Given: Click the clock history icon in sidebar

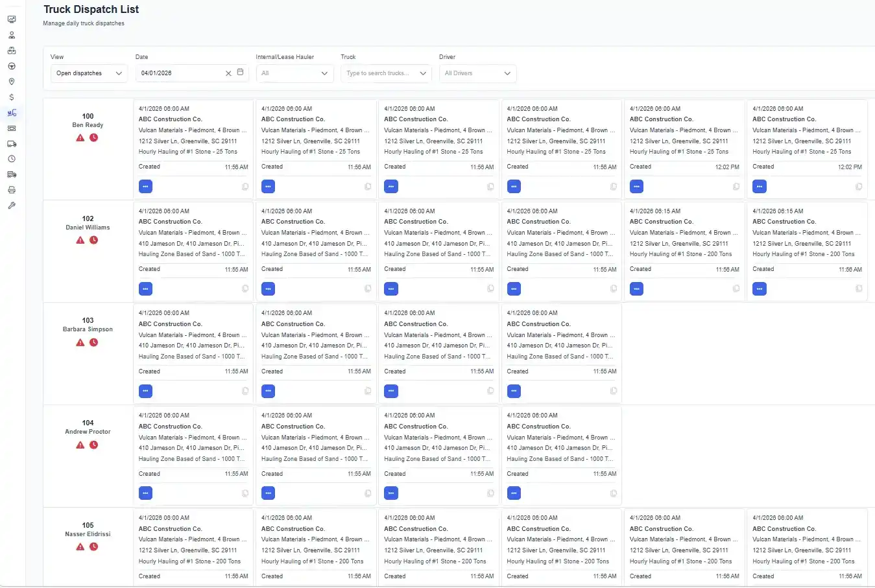Looking at the screenshot, I should point(12,159).
